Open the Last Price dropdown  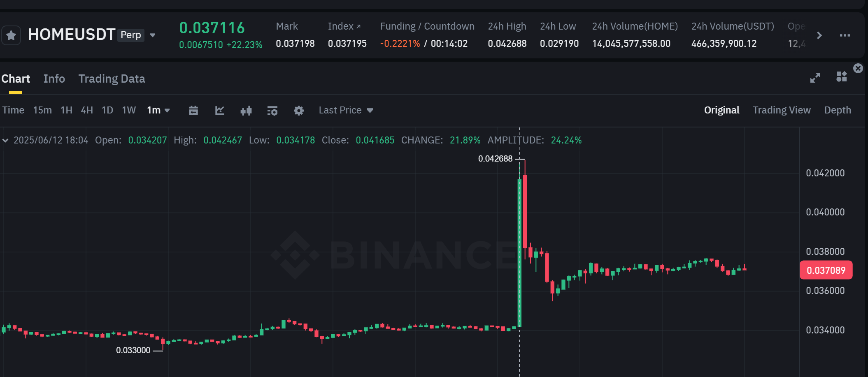coord(346,110)
